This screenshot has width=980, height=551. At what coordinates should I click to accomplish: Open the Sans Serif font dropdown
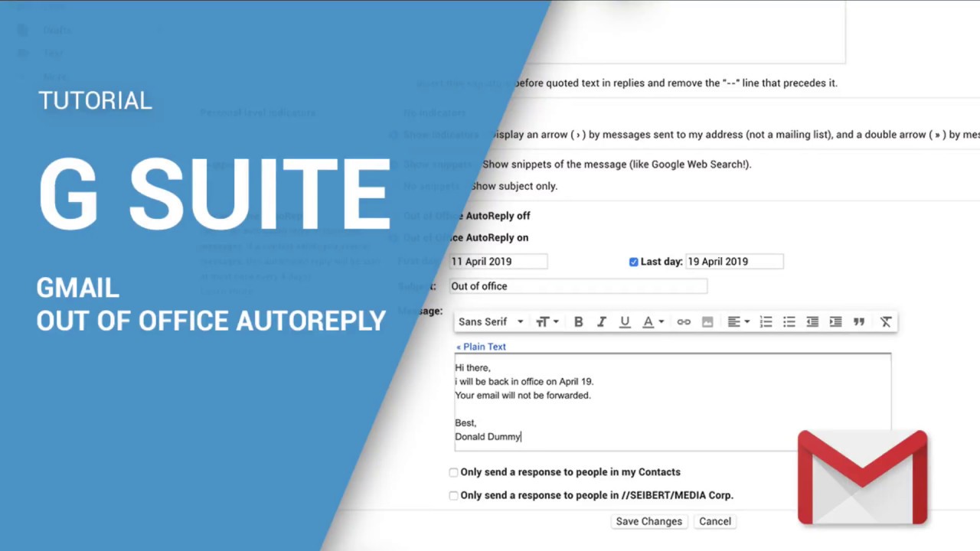[x=491, y=322]
